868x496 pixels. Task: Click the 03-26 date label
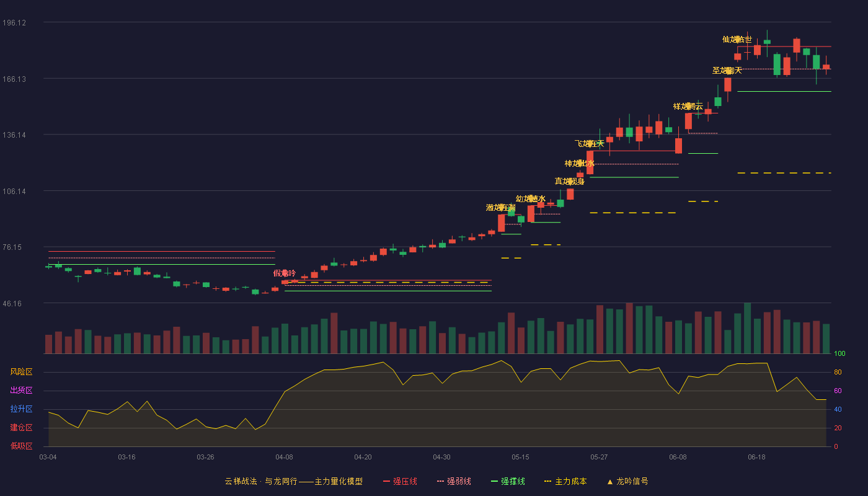pyautogui.click(x=205, y=457)
